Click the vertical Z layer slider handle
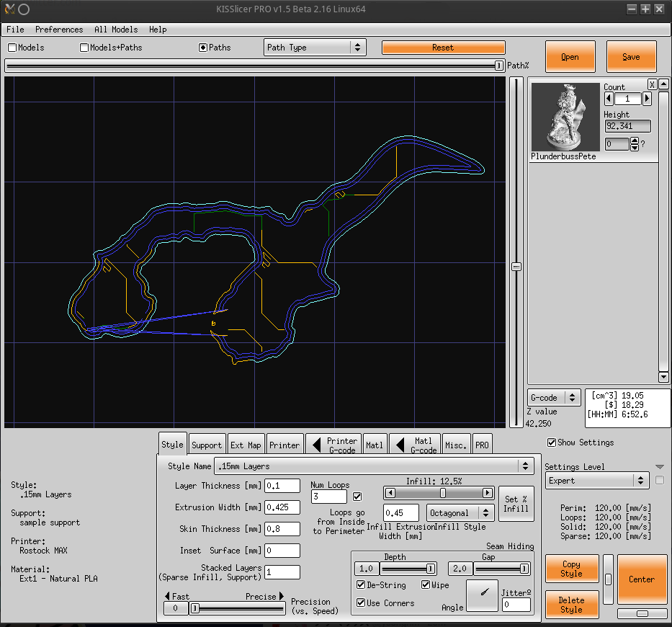Viewport: 672px width, 627px height. [516, 267]
